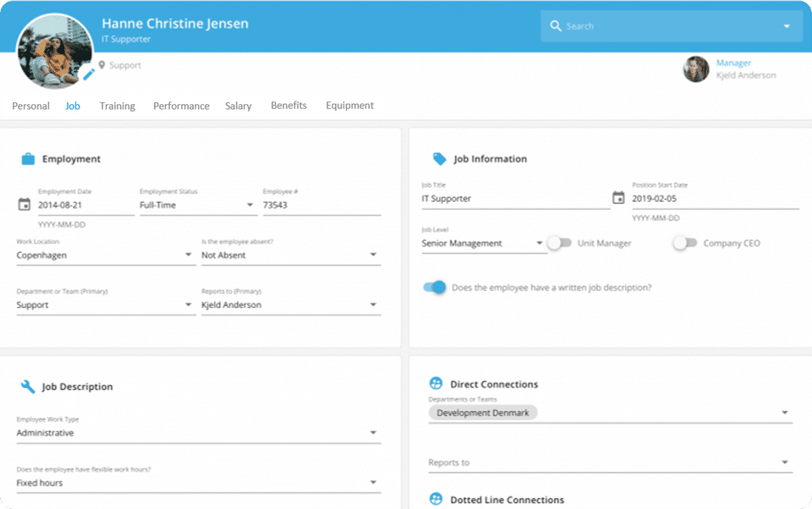Image resolution: width=812 pixels, height=509 pixels.
Task: Click the Employee # input field
Action: 321,205
